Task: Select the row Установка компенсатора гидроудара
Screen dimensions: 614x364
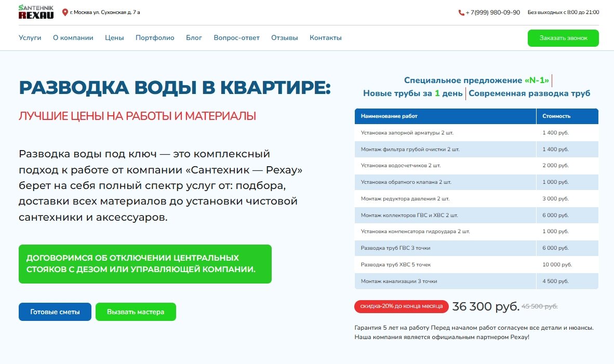Action: (476, 232)
